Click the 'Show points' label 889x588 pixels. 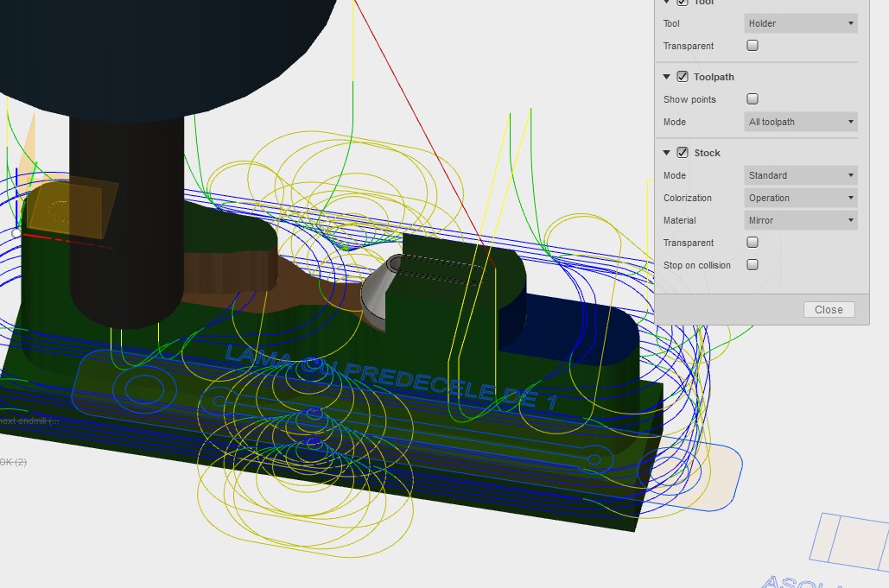point(689,99)
